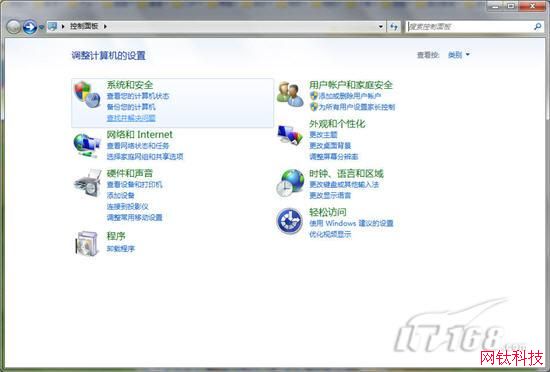Click 更改键盘或其他输入法 link
Image resolution: width=550 pixels, height=372 pixels.
point(344,184)
